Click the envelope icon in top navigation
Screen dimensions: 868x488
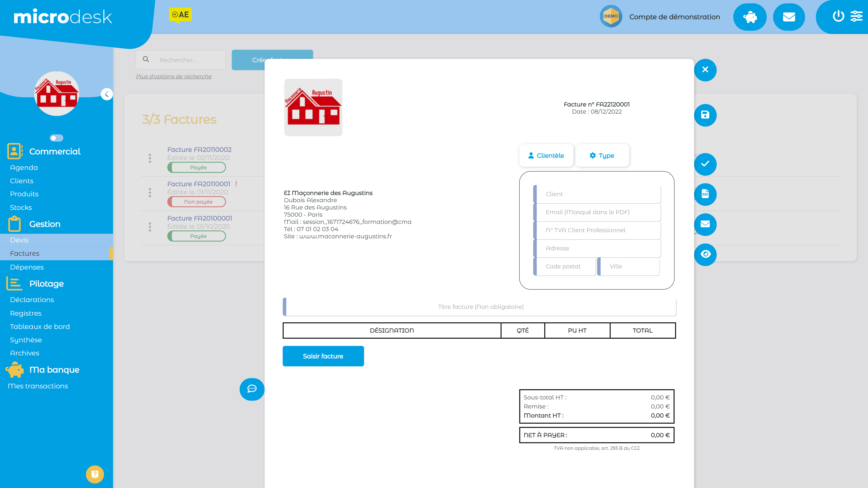point(789,17)
